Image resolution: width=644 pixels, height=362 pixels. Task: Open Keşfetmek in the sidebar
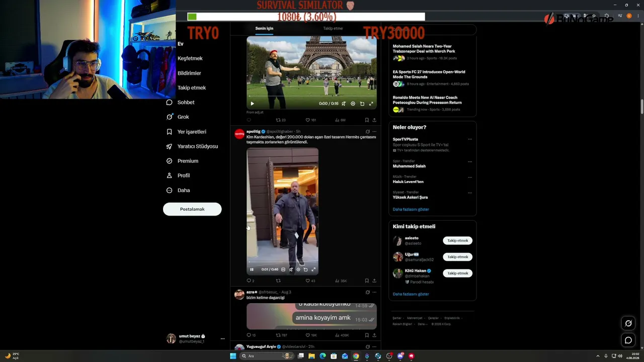190,58
